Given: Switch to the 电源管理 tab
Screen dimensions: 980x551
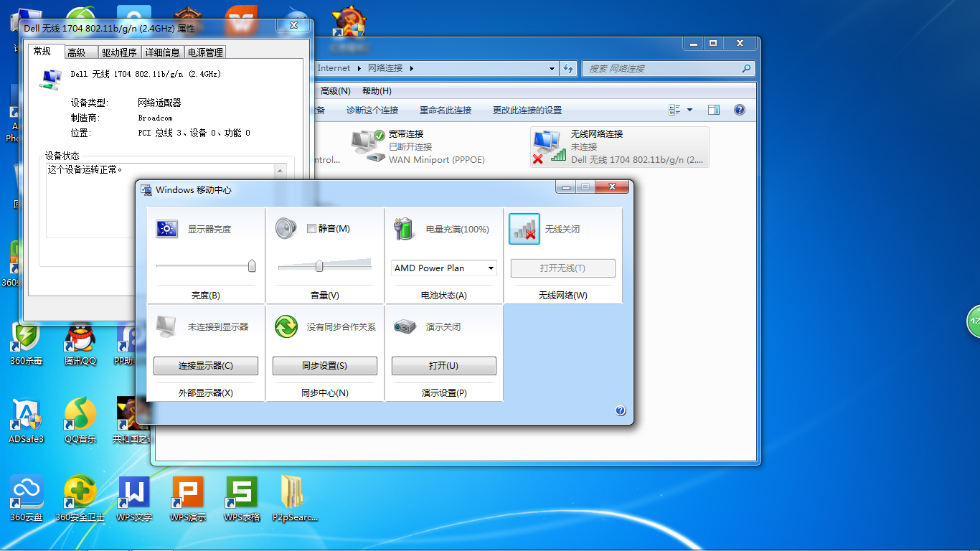Looking at the screenshot, I should (x=205, y=52).
